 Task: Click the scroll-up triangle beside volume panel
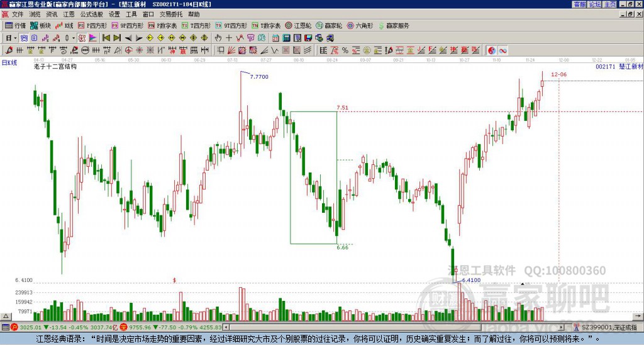tap(6, 316)
